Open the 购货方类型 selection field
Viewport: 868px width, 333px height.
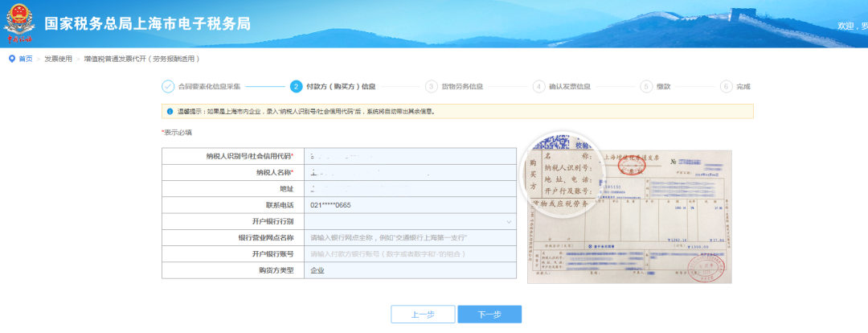coord(410,270)
